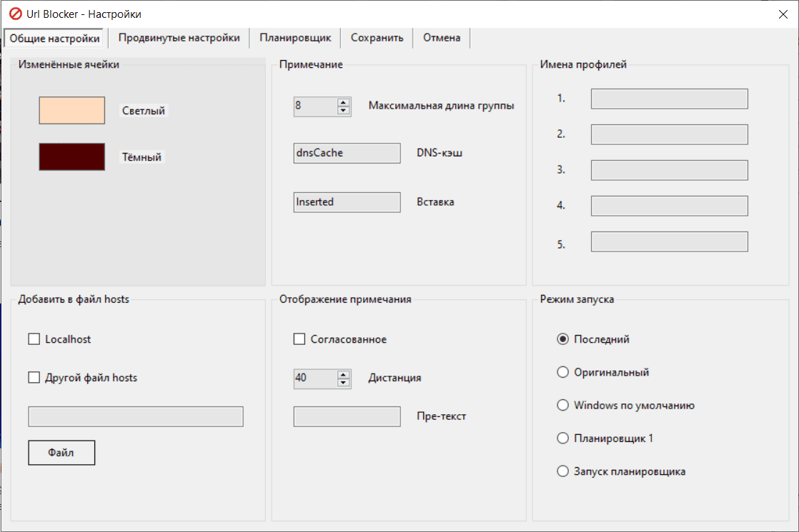This screenshot has width=799, height=532.
Task: Decrease the Максимальная длина группы value
Action: (344, 110)
